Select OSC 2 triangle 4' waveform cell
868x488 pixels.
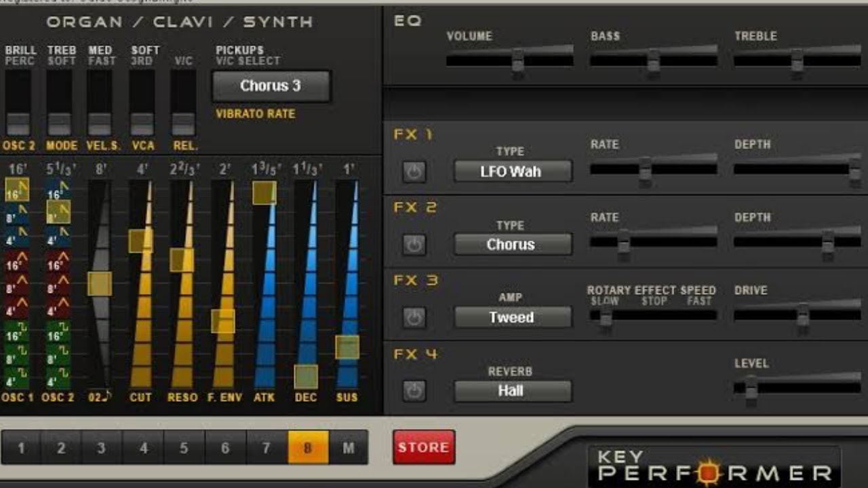pos(58,307)
